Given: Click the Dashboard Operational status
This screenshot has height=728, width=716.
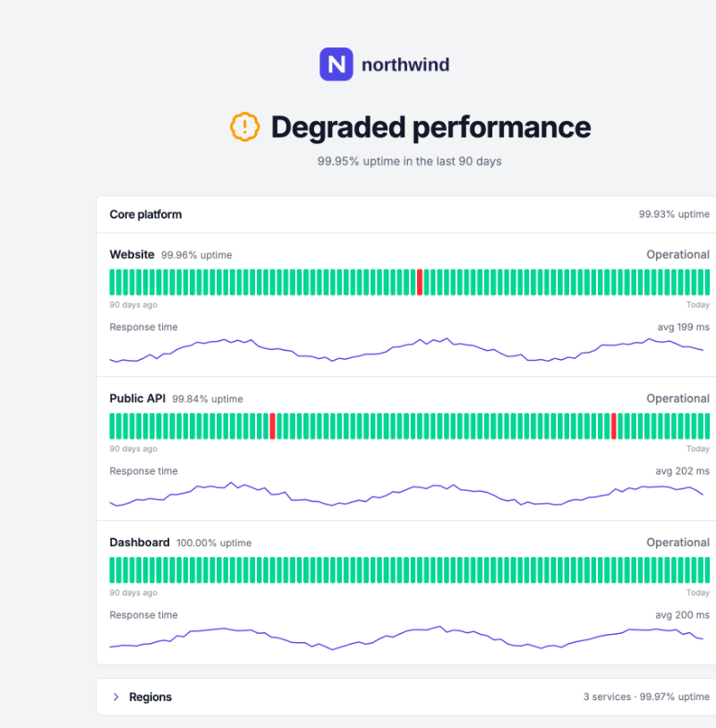Looking at the screenshot, I should [x=678, y=543].
